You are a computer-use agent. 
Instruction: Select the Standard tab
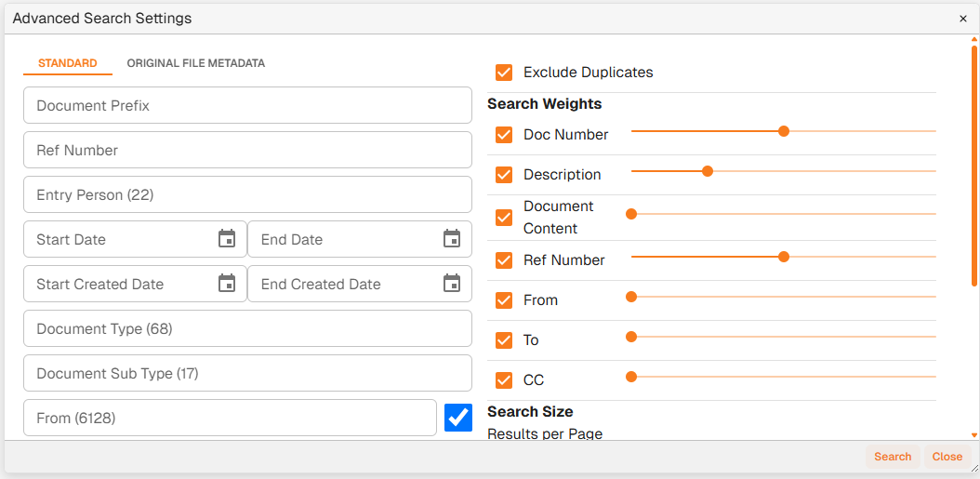(68, 63)
